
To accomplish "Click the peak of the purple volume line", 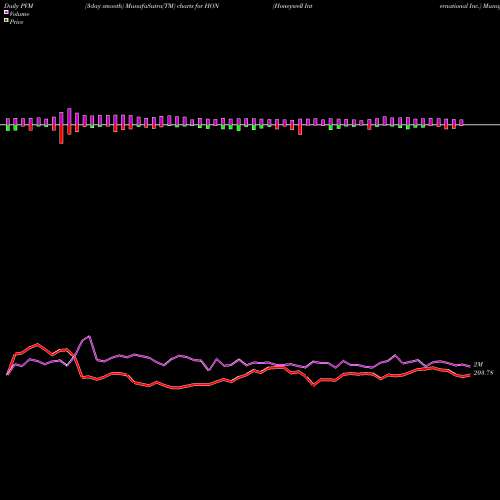I will [89, 336].
